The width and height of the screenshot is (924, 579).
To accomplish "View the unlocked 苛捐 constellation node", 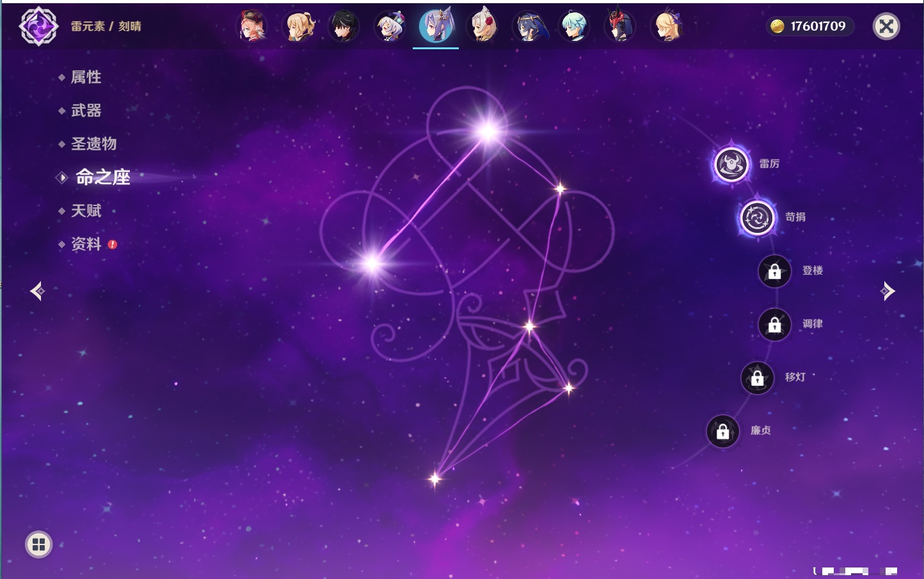I will 757,218.
